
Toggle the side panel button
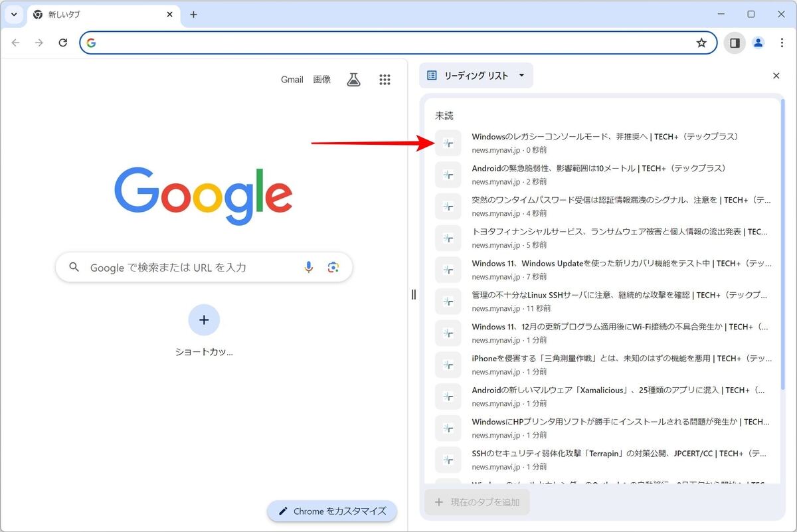(735, 43)
